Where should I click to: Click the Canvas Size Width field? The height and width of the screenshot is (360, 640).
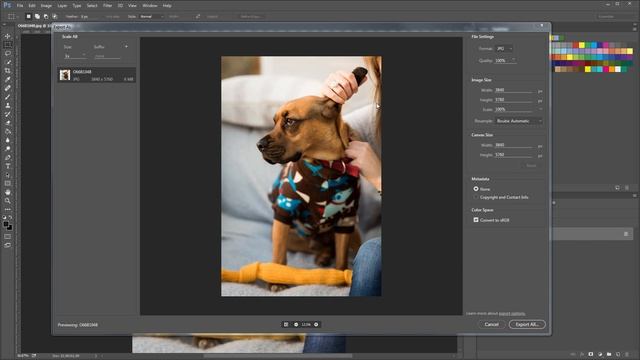pyautogui.click(x=513, y=145)
